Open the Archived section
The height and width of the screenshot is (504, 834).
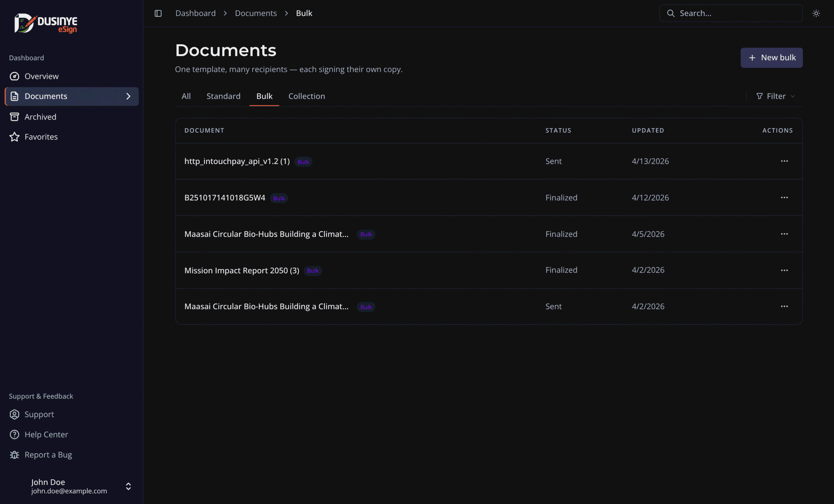pos(71,117)
